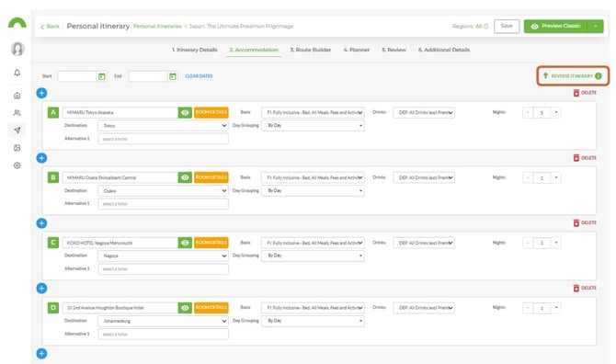Delete the MIMARU Tokyo Akasaka row
The width and height of the screenshot is (616, 364).
[x=585, y=93]
